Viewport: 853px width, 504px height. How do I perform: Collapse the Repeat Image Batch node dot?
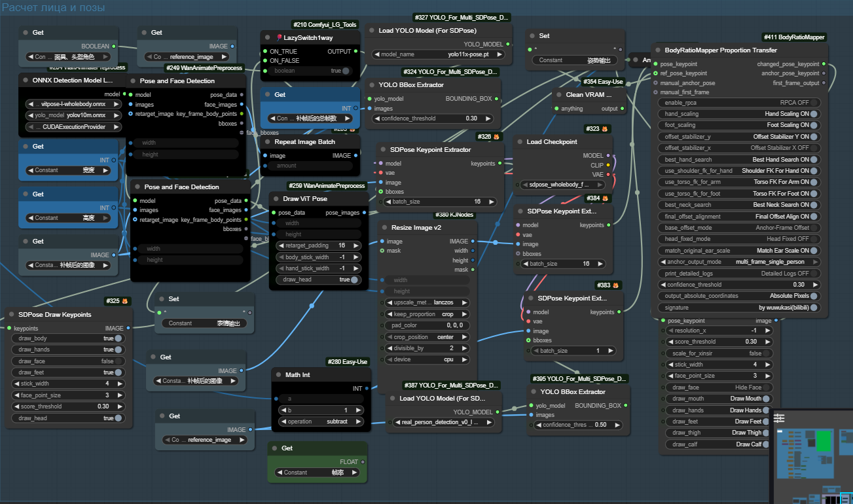268,141
